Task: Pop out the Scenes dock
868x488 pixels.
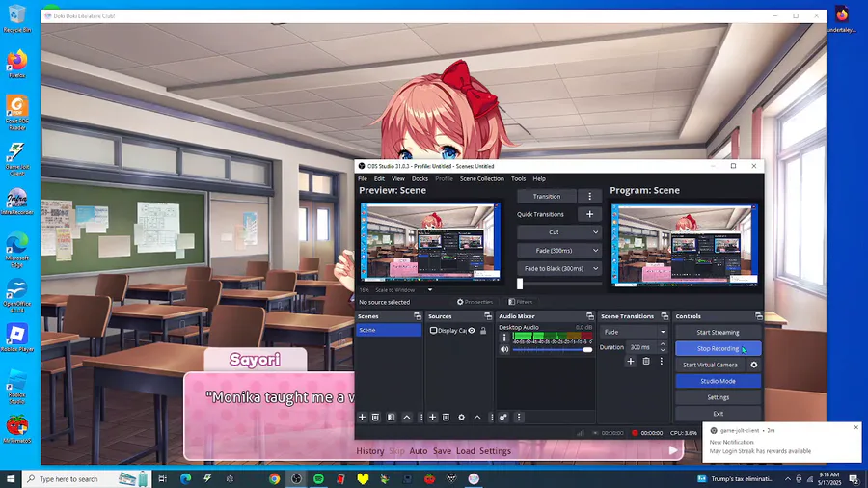Action: (418, 316)
